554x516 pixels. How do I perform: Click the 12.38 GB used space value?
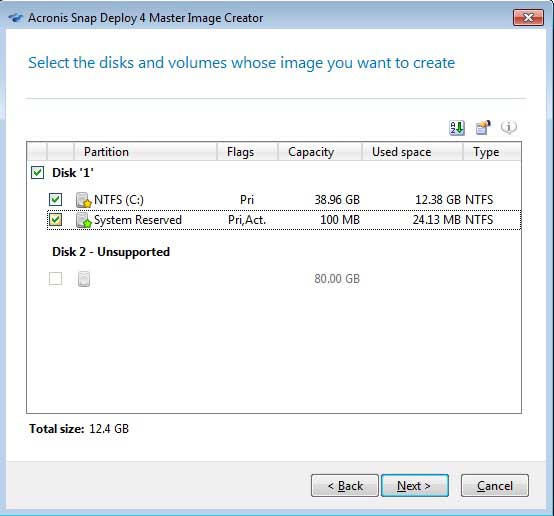click(x=438, y=200)
